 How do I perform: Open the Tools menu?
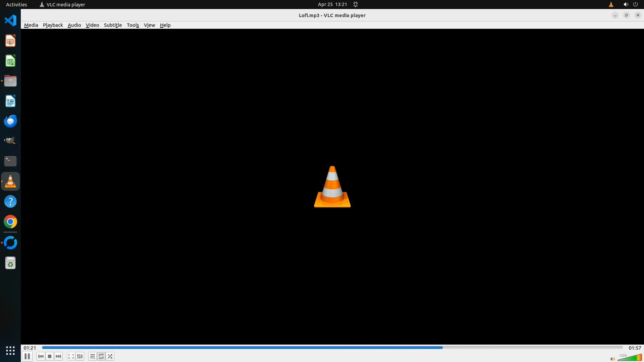(133, 25)
